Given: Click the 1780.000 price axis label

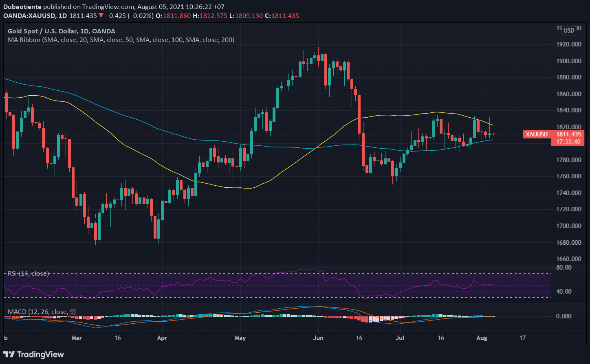Looking at the screenshot, I should tap(568, 160).
